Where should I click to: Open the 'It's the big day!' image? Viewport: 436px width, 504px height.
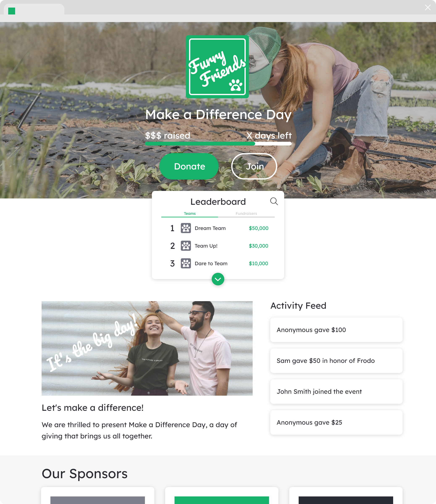click(x=147, y=348)
